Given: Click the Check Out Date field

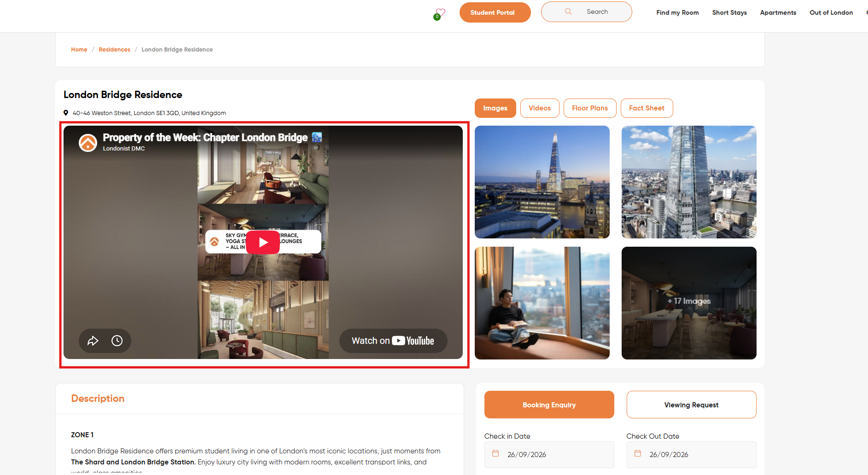Looking at the screenshot, I should point(691,455).
